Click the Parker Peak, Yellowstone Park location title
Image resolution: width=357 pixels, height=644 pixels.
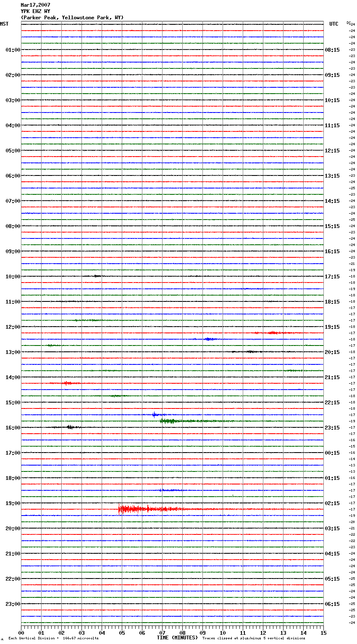[72, 18]
